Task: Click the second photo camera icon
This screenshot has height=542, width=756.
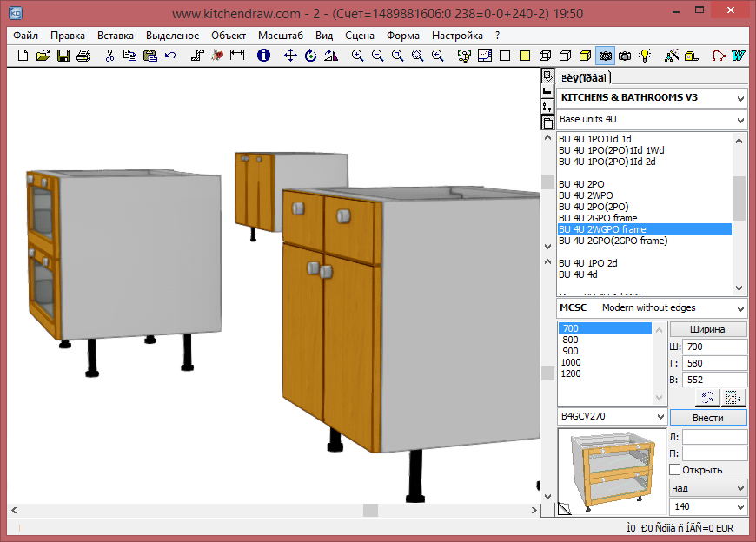Action: (x=625, y=56)
